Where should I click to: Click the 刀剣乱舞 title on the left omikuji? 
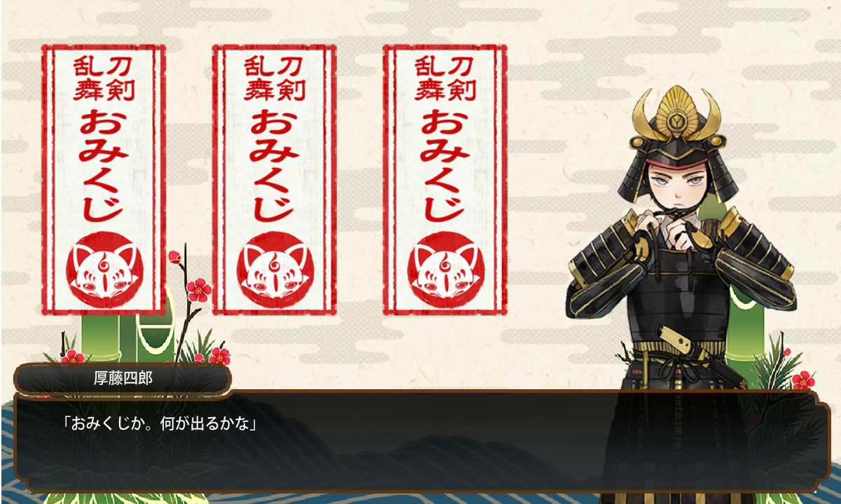coord(104,78)
